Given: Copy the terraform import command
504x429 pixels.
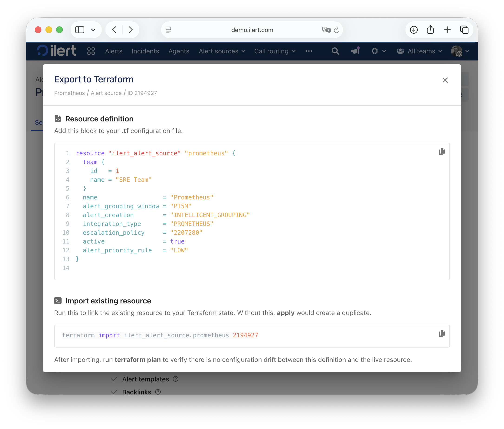Looking at the screenshot, I should 442,334.
